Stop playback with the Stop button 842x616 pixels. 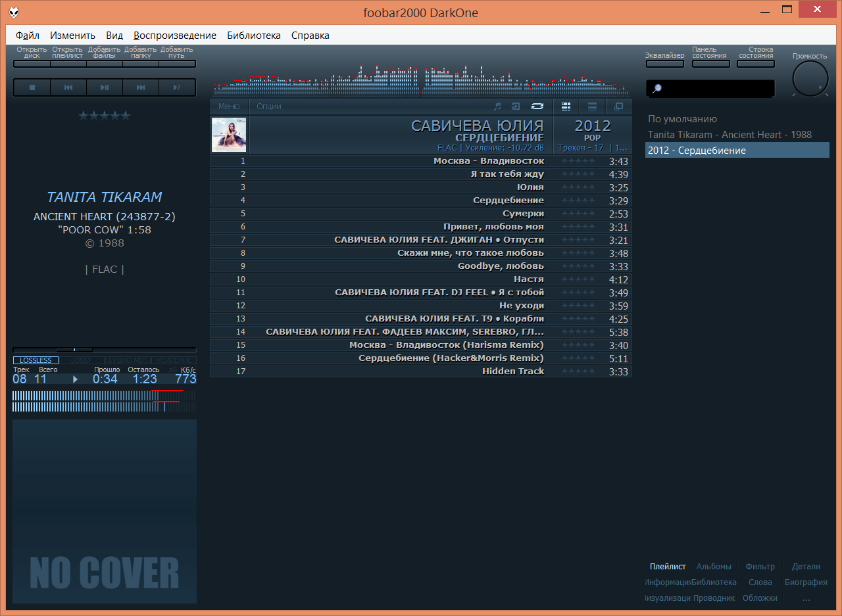pyautogui.click(x=31, y=87)
